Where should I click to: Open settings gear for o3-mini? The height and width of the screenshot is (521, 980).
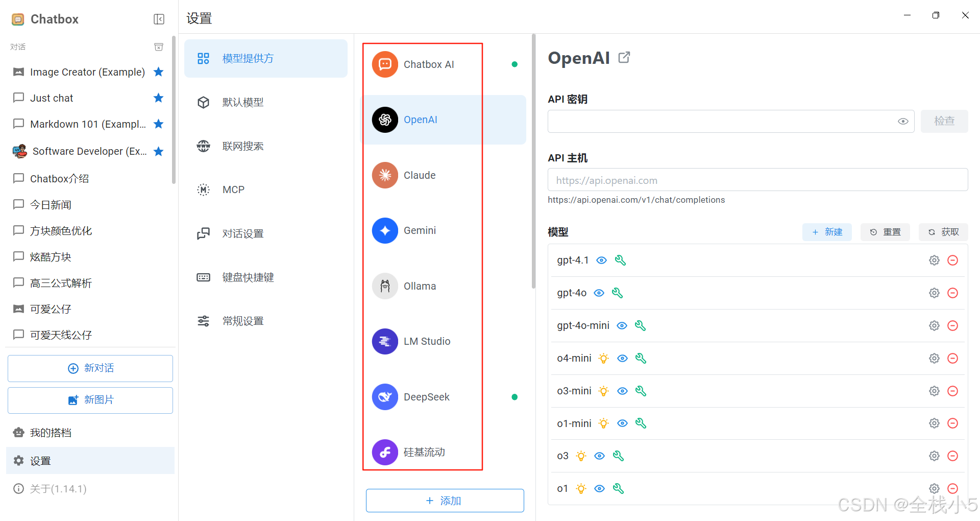tap(934, 391)
